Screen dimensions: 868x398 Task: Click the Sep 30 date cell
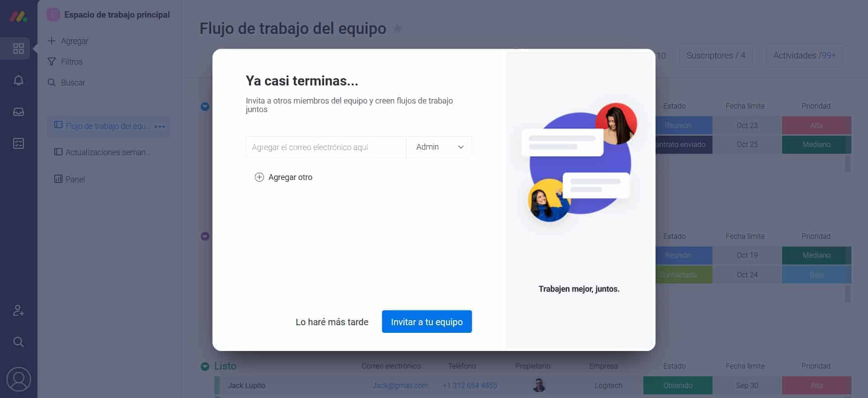[747, 385]
